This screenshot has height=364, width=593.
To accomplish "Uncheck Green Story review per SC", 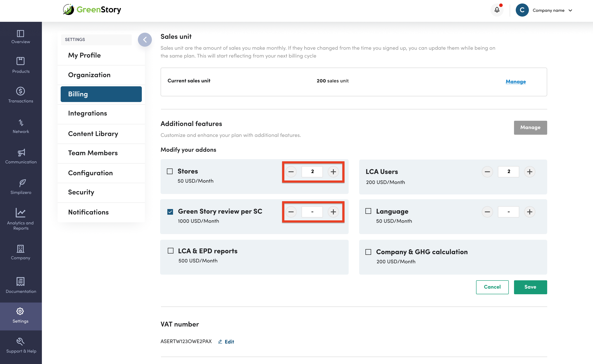I will coord(170,212).
